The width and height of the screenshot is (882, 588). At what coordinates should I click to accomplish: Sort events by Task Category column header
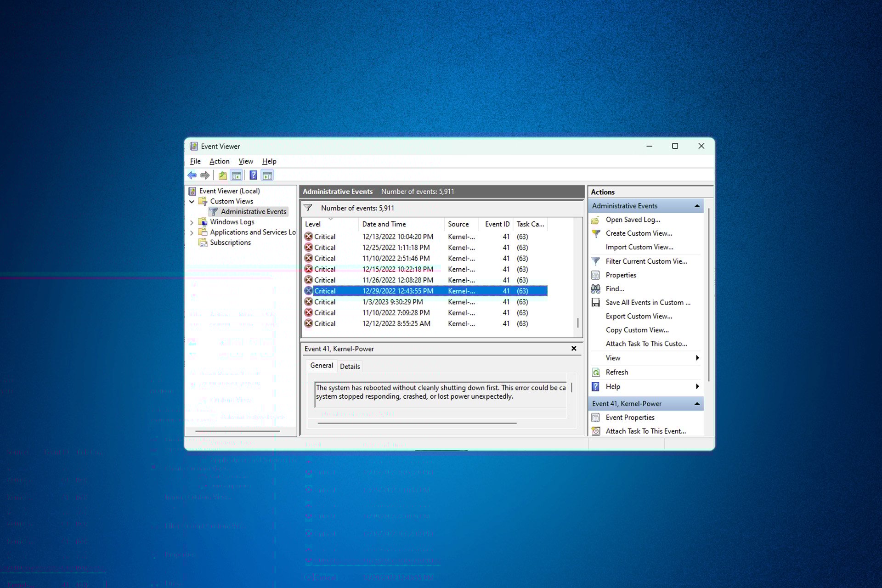pos(530,224)
